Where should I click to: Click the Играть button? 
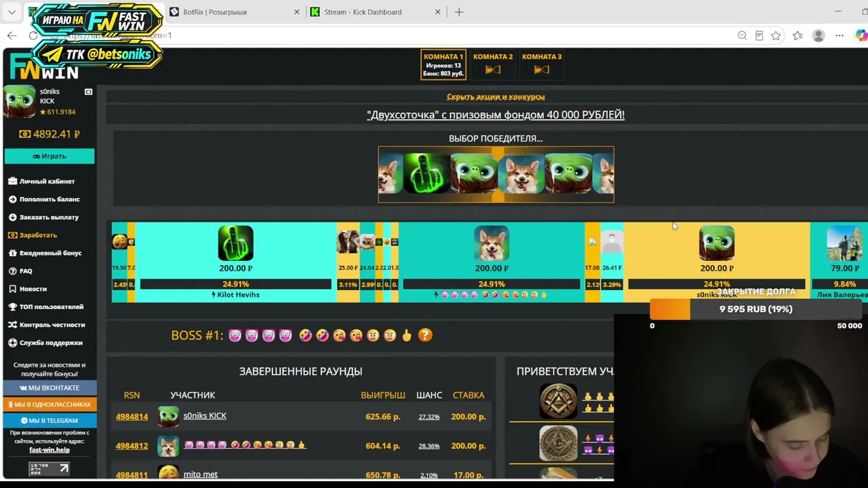[50, 156]
